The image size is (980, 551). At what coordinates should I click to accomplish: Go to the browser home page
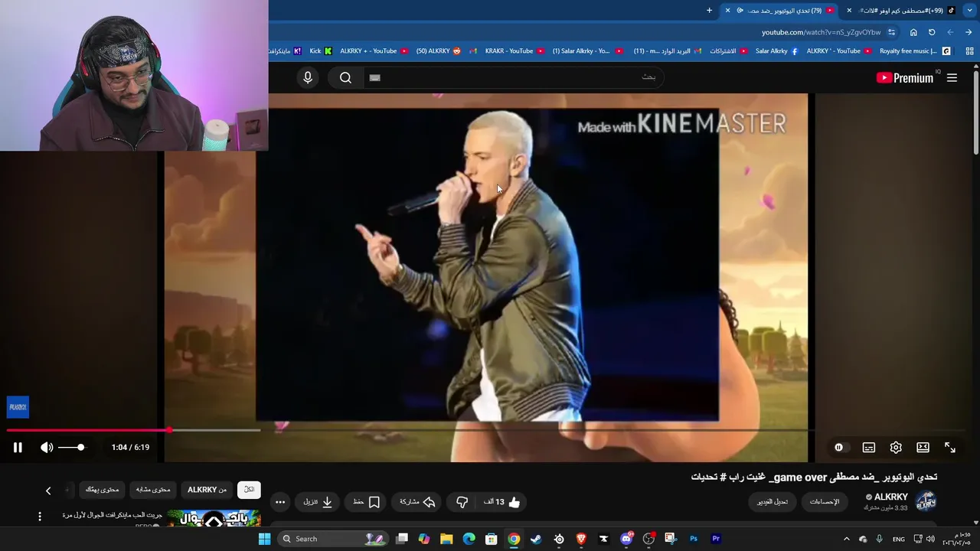[913, 32]
